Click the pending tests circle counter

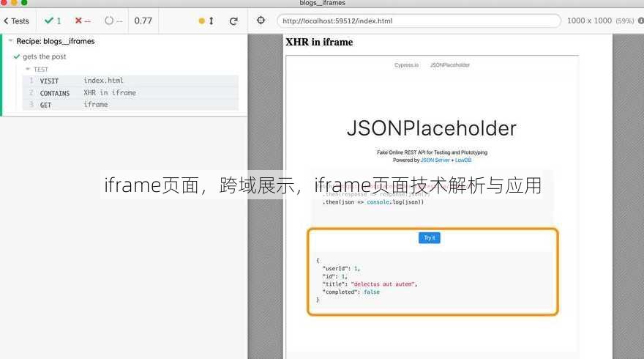pos(113,21)
